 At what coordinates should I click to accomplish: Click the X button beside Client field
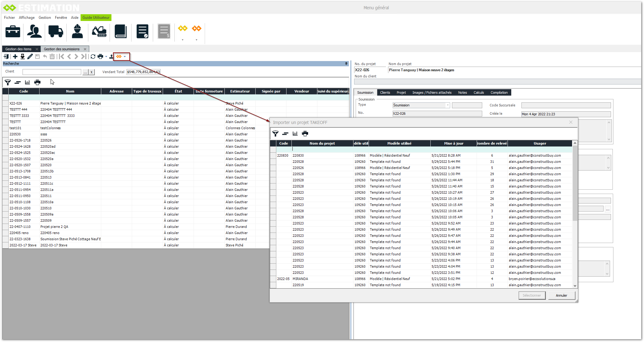tap(91, 72)
